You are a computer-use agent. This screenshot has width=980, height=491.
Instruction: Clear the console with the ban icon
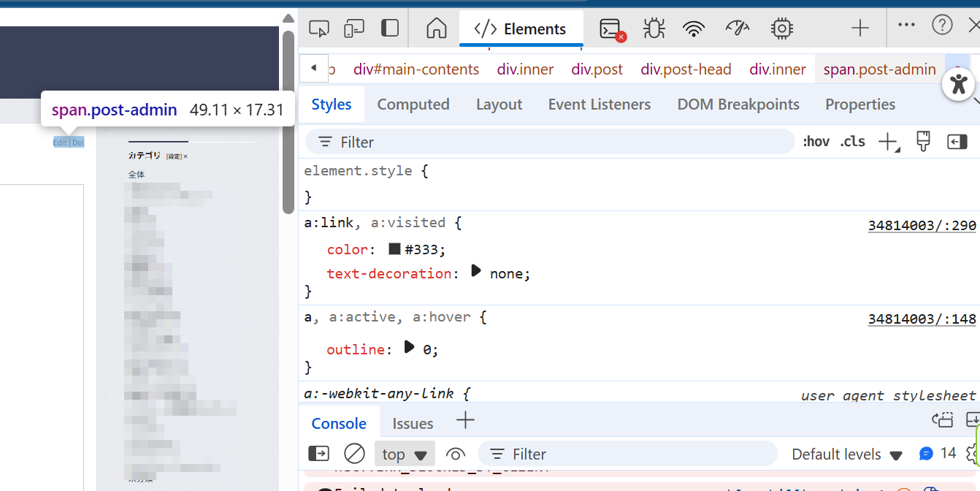click(354, 454)
